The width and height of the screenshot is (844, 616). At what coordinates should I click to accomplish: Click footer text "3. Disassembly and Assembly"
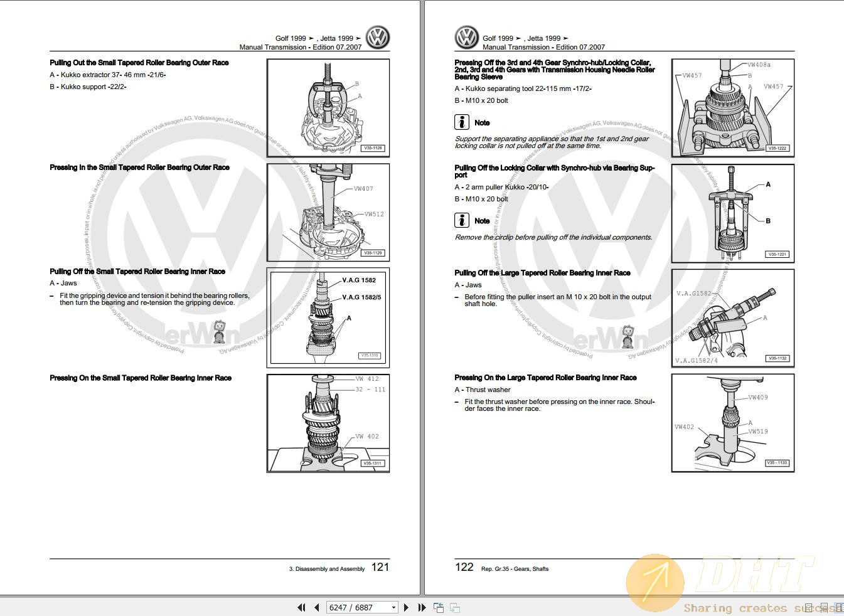(x=327, y=569)
